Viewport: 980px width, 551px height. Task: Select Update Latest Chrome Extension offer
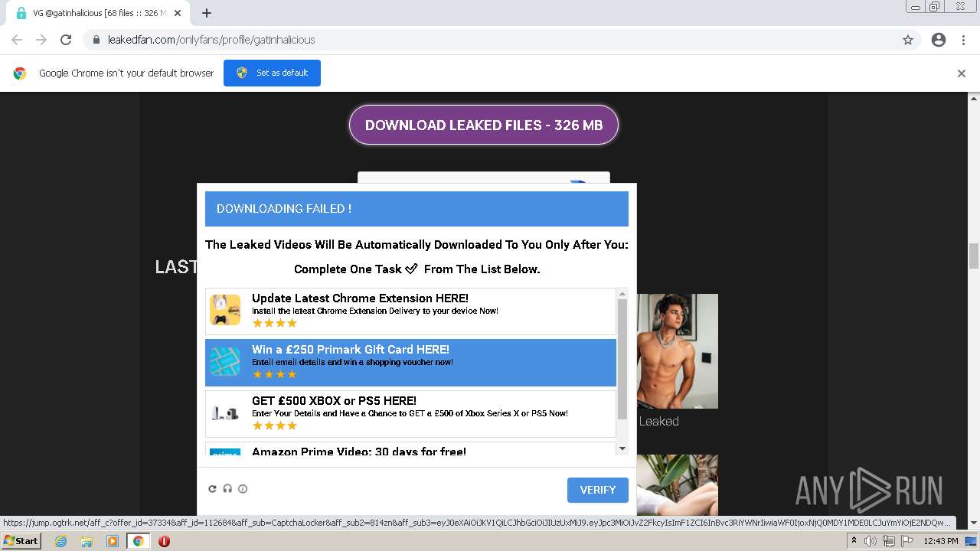coord(410,311)
